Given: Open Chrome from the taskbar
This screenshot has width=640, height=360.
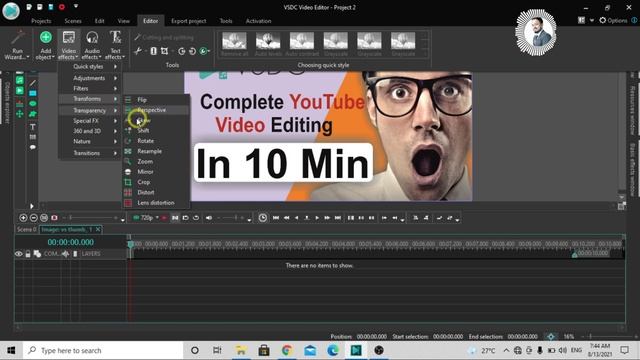Looking at the screenshot, I should pyautogui.click(x=287, y=351).
